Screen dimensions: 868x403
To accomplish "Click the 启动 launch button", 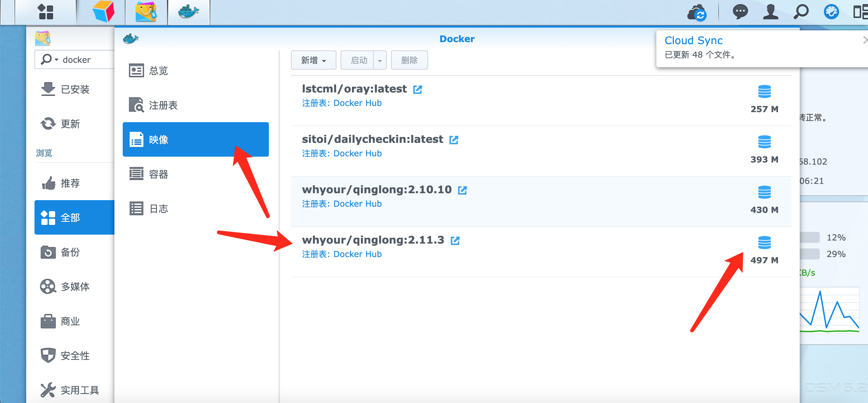I will [357, 60].
